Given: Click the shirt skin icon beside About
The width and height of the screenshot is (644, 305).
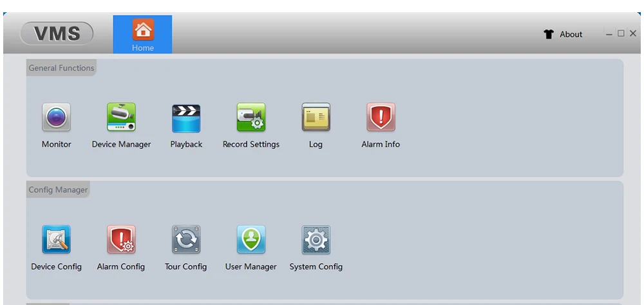Looking at the screenshot, I should point(548,34).
